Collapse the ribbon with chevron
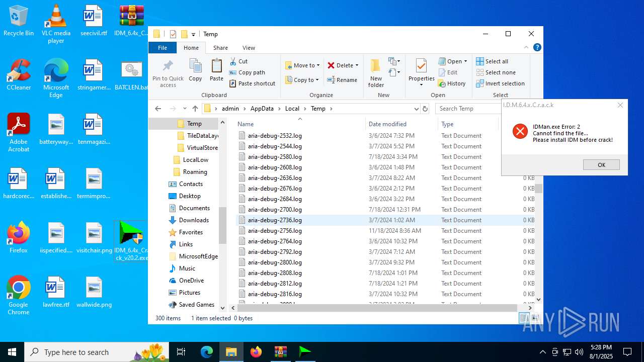 (526, 47)
